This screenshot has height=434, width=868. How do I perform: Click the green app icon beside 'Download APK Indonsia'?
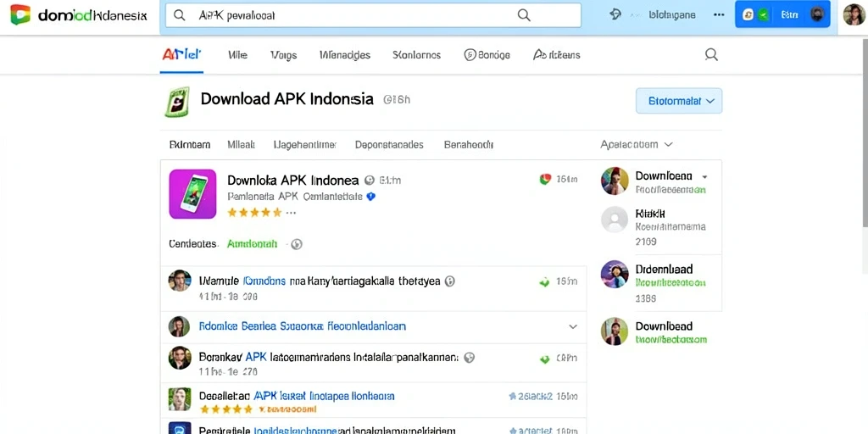(177, 102)
